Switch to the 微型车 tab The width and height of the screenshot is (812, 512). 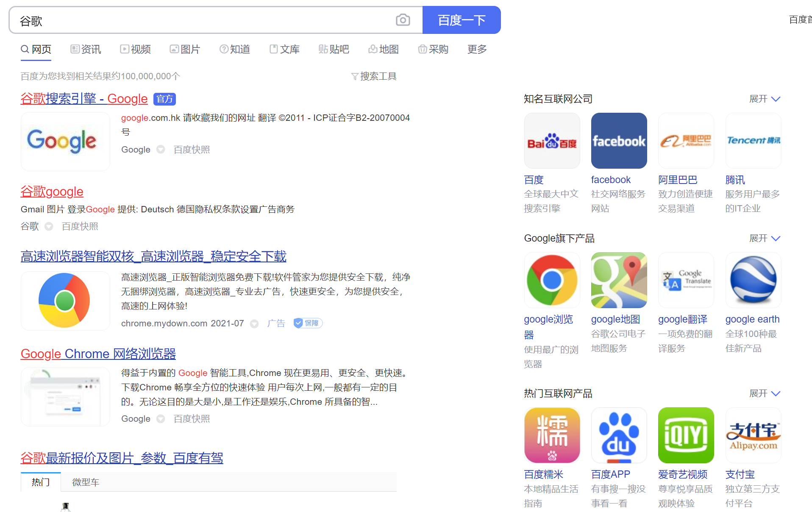[x=85, y=482]
